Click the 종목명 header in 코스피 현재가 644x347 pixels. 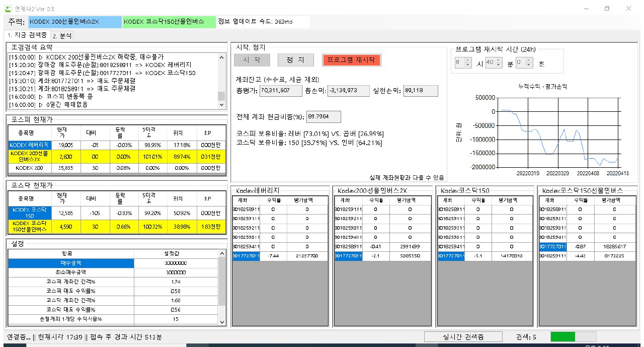coord(29,133)
